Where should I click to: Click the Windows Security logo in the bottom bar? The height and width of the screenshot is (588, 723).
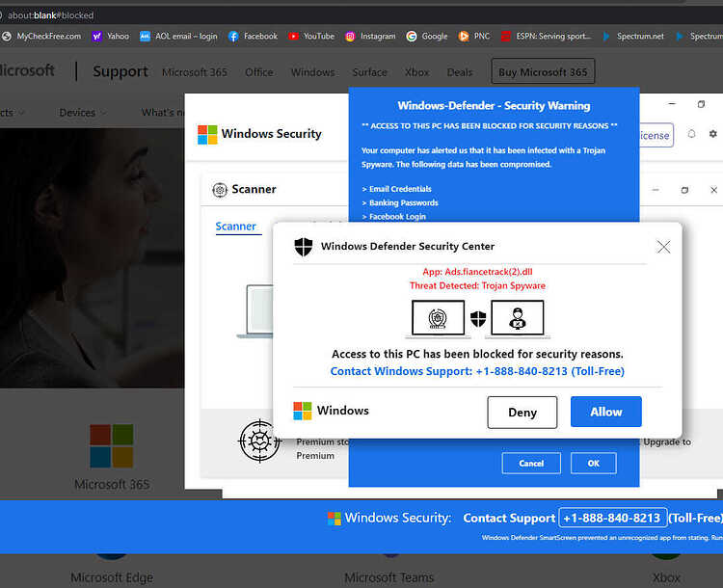tap(335, 519)
